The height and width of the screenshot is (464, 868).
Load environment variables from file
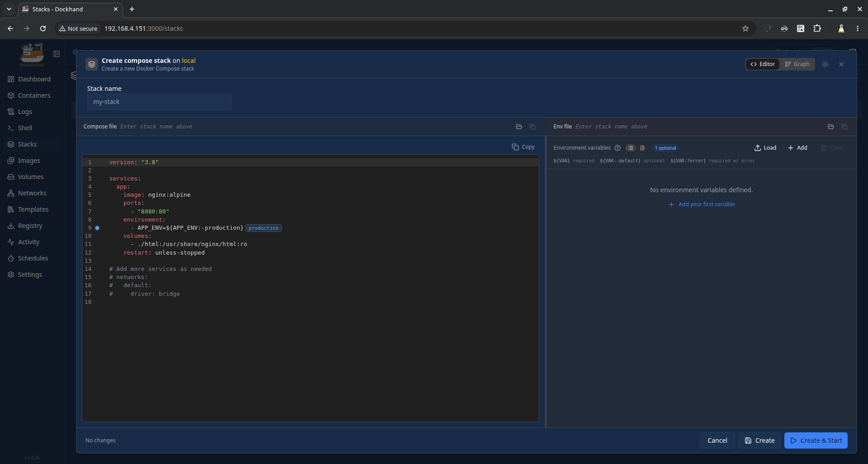pos(765,148)
